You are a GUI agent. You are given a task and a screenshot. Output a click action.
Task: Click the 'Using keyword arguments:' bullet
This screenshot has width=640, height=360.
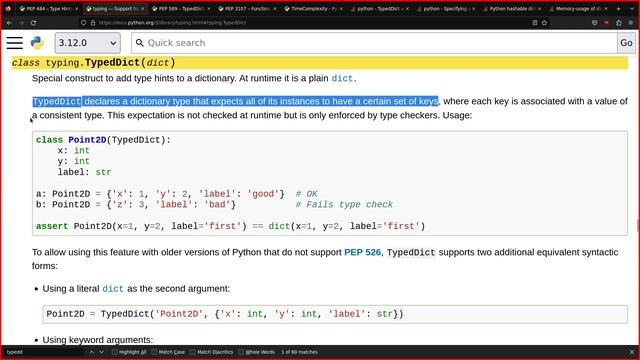point(98,340)
